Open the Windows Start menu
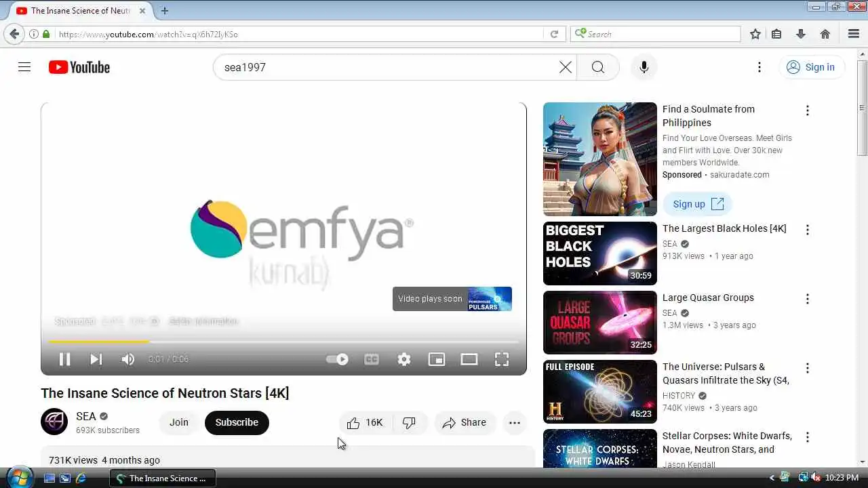868x488 pixels. tap(19, 477)
